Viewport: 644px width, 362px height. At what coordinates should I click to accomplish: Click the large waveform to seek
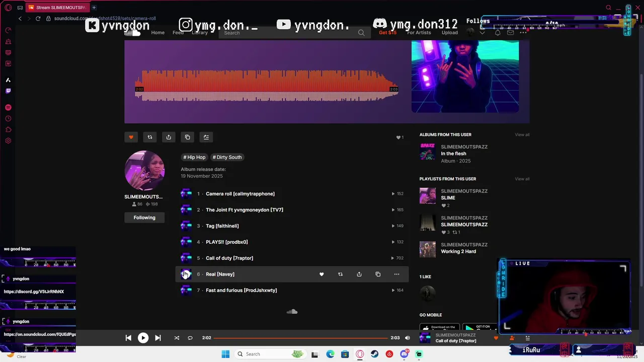tap(267, 85)
